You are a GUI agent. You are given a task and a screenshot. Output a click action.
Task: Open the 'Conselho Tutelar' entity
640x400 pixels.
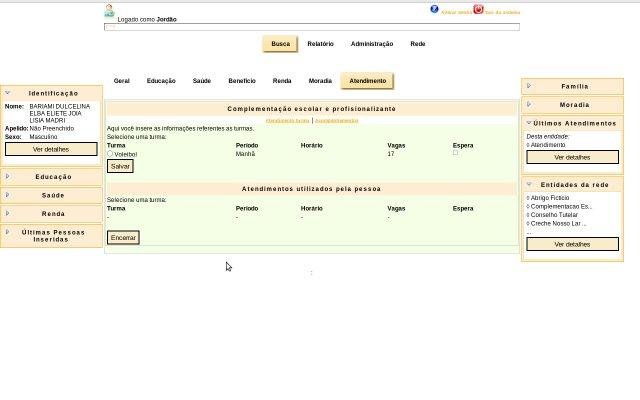point(554,215)
